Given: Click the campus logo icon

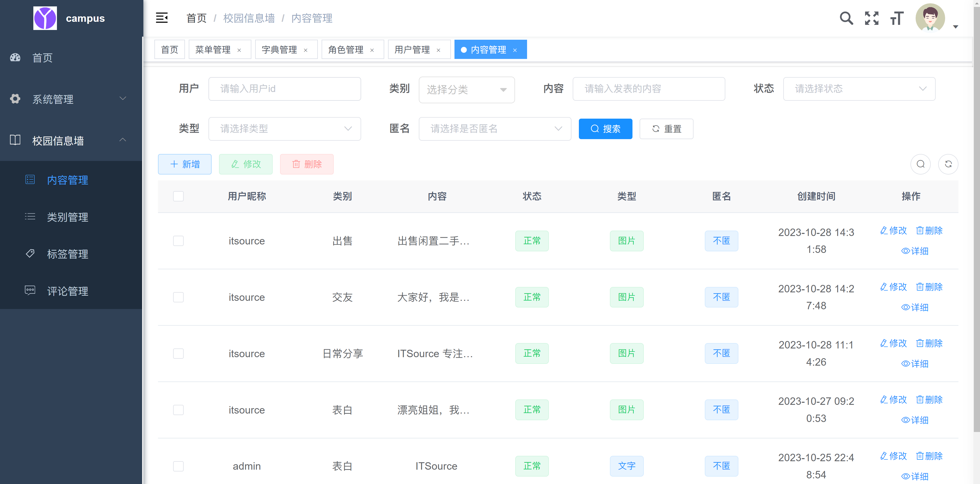Looking at the screenshot, I should click(45, 18).
